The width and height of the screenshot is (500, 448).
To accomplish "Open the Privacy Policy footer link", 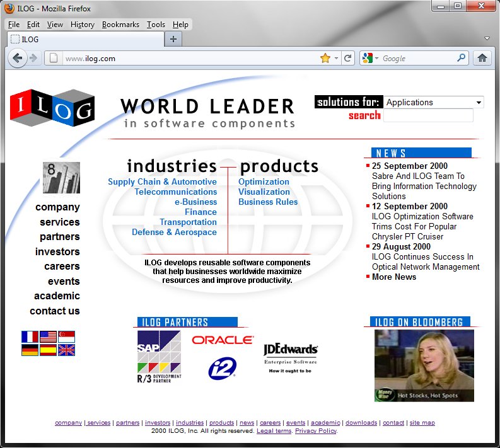I will click(x=316, y=431).
